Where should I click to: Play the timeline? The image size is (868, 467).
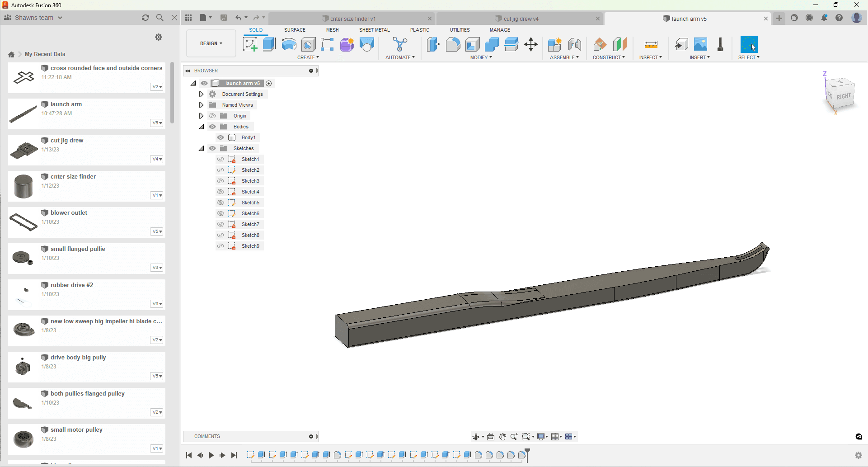click(x=211, y=455)
